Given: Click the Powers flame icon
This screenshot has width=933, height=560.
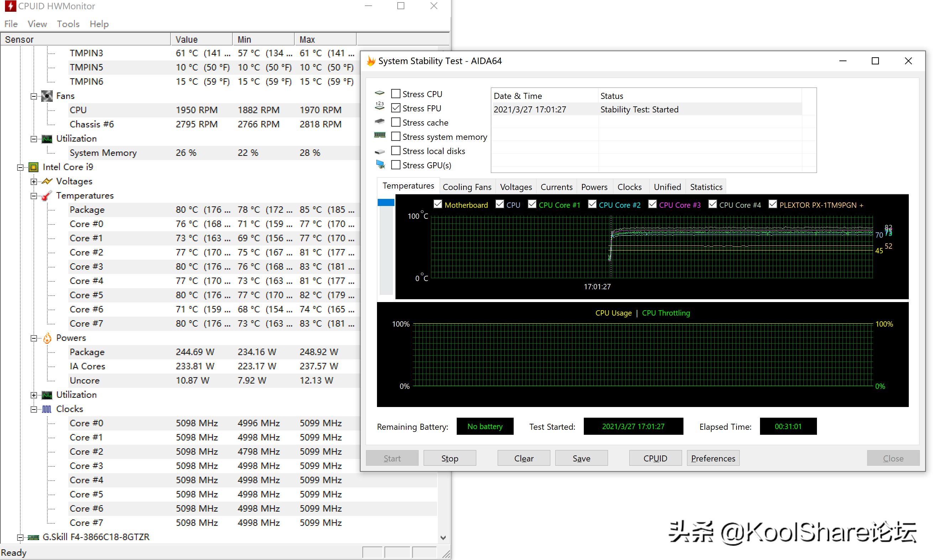Looking at the screenshot, I should point(47,338).
